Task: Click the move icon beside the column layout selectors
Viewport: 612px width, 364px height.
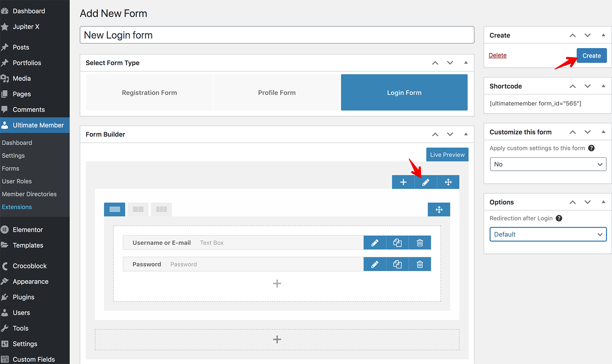Action: click(439, 210)
